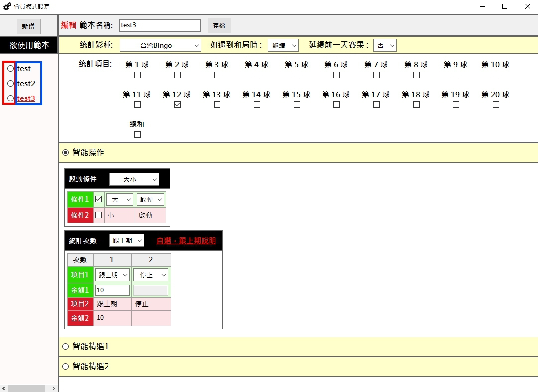
Task: Click the 金額1 input field
Action: point(112,290)
